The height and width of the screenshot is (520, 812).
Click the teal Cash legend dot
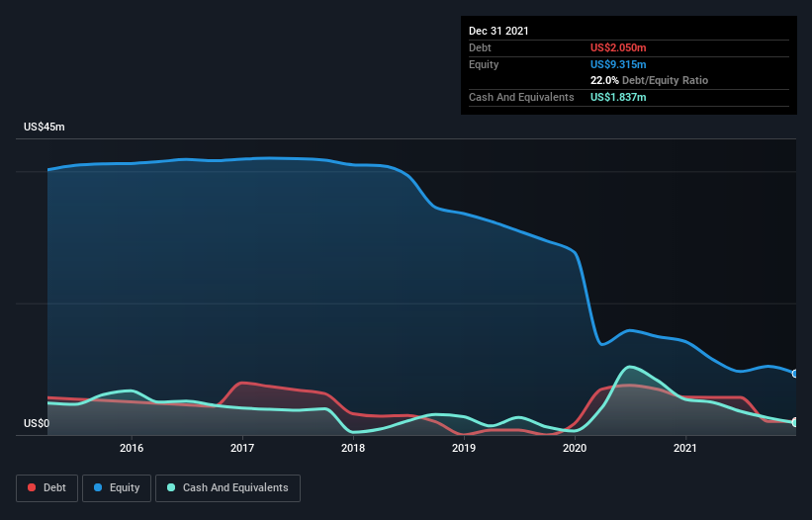[x=171, y=487]
